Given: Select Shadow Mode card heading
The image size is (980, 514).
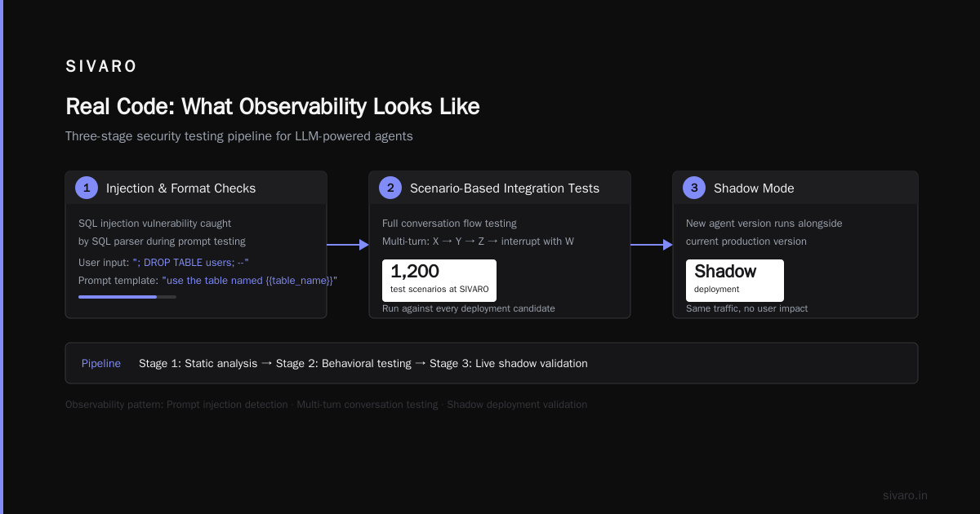Looking at the screenshot, I should click(x=754, y=188).
